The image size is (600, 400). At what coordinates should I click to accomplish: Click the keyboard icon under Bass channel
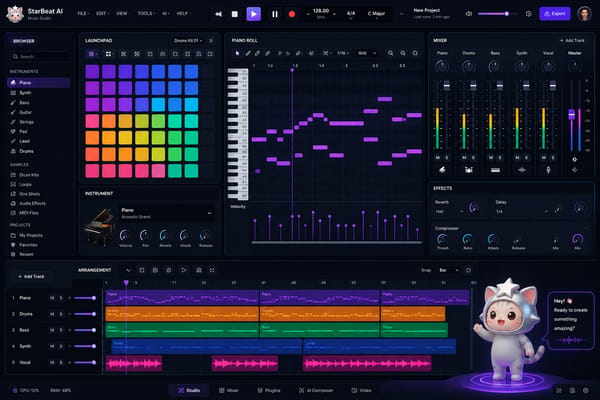tap(495, 170)
